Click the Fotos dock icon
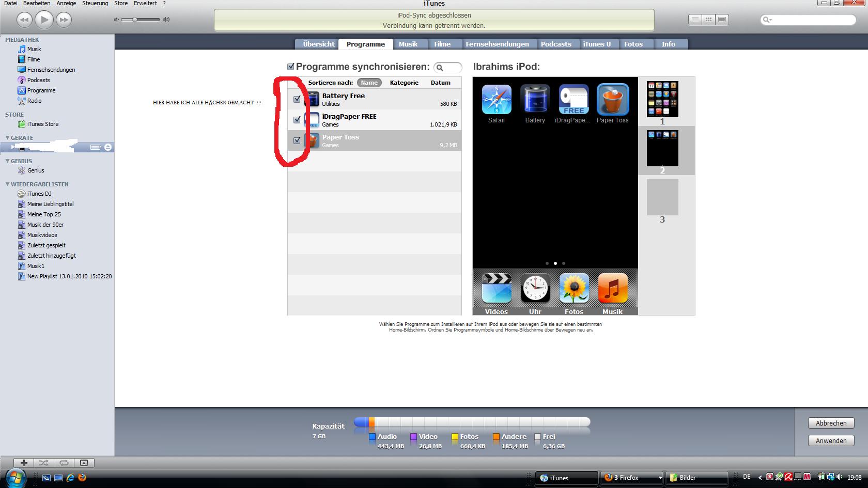The height and width of the screenshot is (488, 868). click(x=574, y=288)
